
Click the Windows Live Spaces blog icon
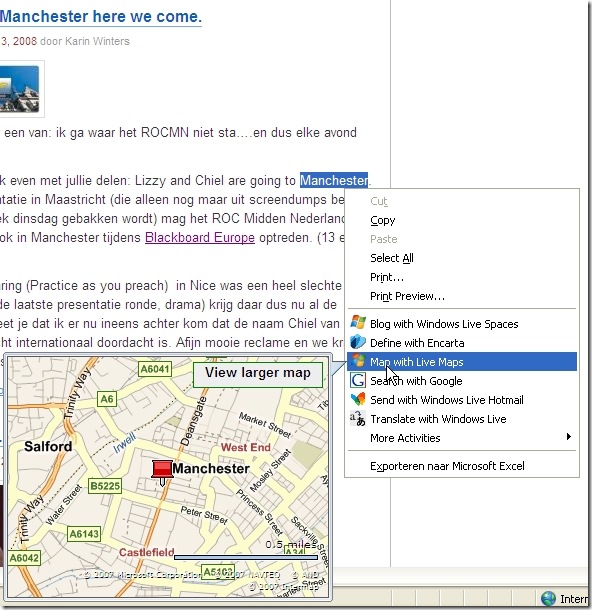(x=358, y=323)
